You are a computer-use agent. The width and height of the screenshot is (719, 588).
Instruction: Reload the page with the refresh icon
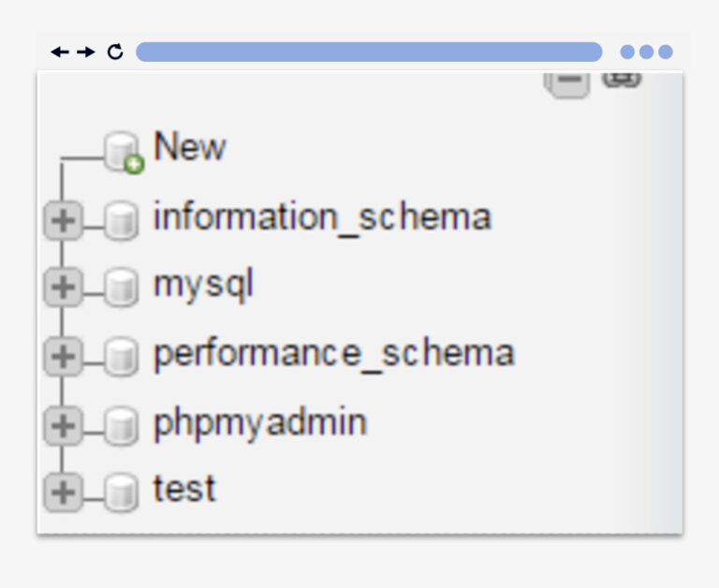coord(115,51)
